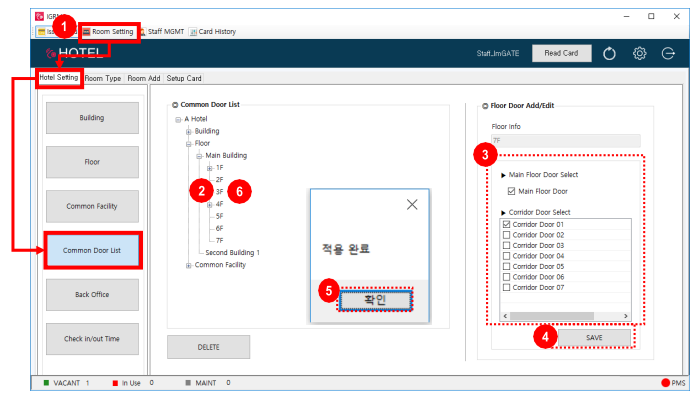Click the Staff MGMT toolbar icon
This screenshot has width=692, height=395.
pos(143,32)
